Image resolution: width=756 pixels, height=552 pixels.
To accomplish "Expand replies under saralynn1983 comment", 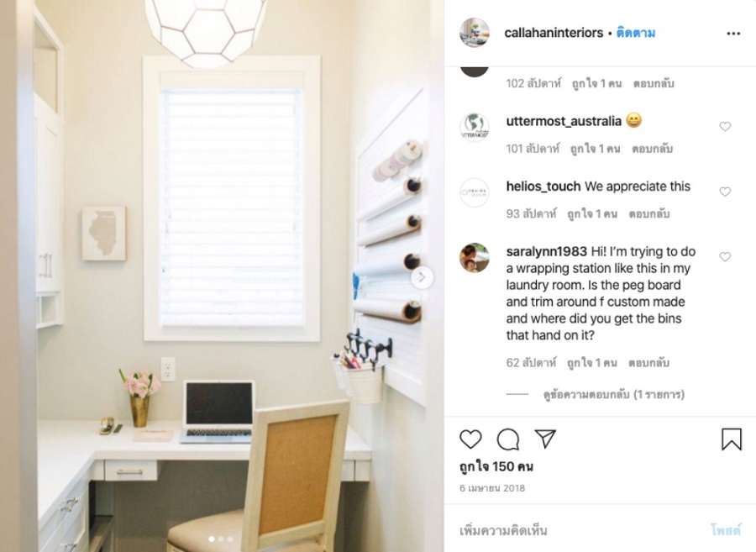I will pos(614,394).
